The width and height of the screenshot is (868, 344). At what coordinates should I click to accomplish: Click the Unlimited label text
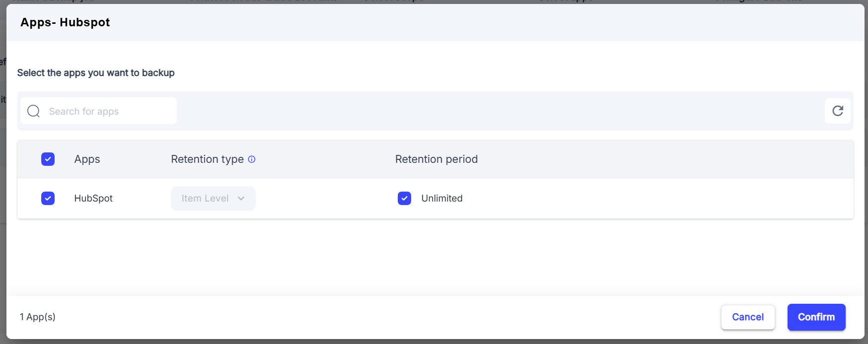click(442, 198)
